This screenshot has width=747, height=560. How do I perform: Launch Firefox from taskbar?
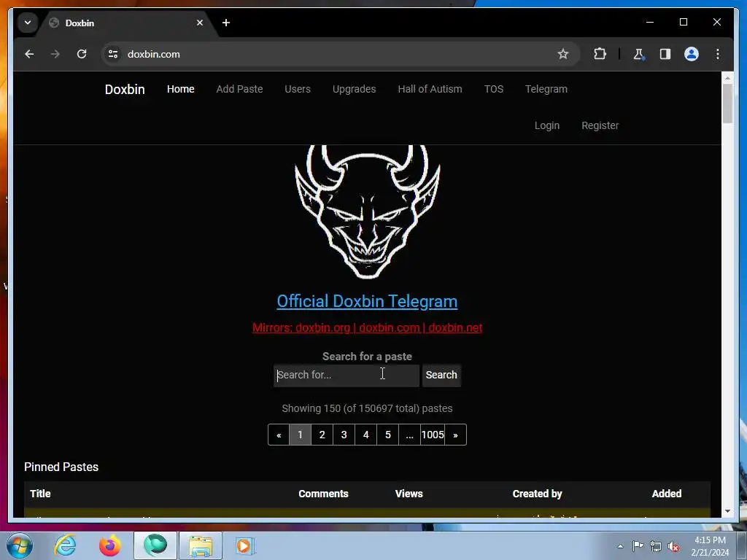(x=110, y=545)
